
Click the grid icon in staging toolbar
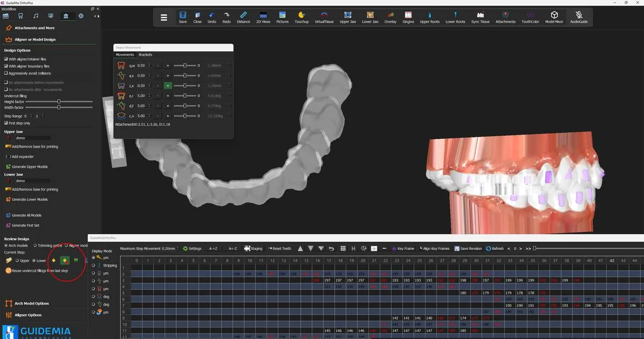342,249
